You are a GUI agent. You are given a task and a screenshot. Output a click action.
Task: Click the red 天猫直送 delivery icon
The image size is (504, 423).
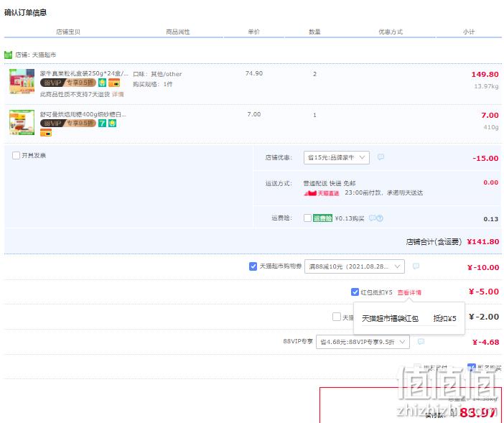tap(322, 193)
